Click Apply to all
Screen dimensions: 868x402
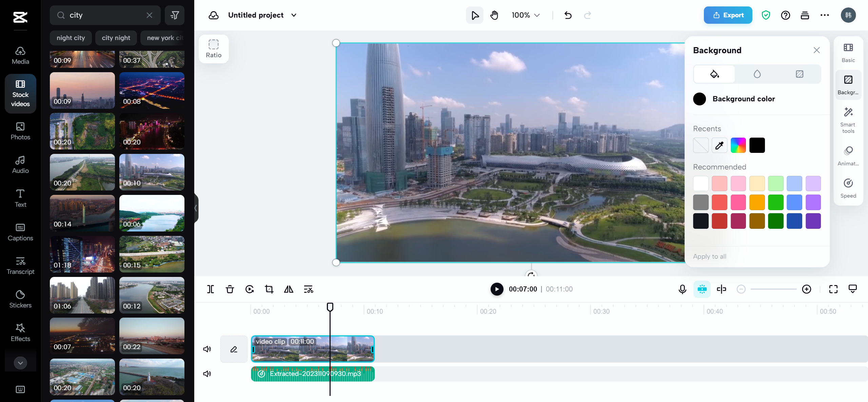710,257
